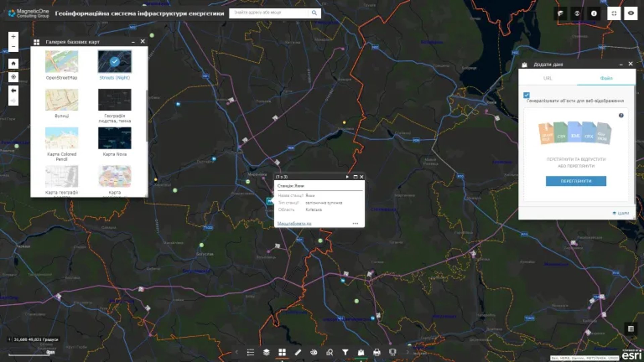Click the ПЕРЕГЛЯНУТИ browse button
Image resolution: width=644 pixels, height=362 pixels.
(576, 181)
